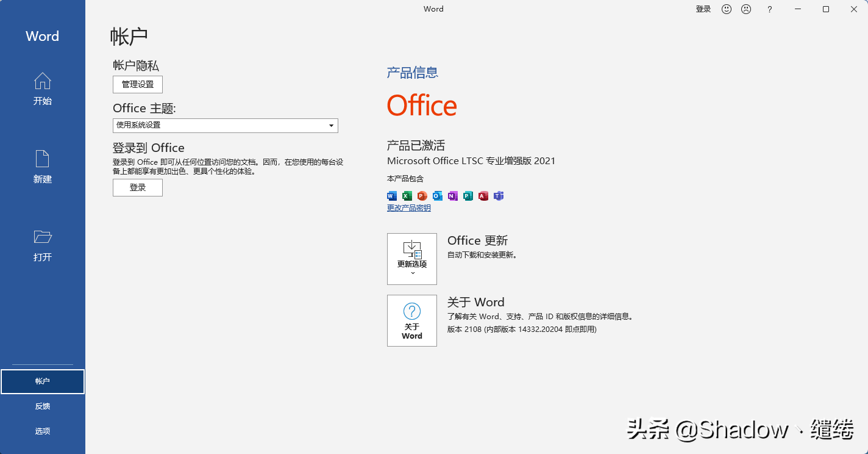Open the 打开 file browser in sidebar

coord(43,245)
